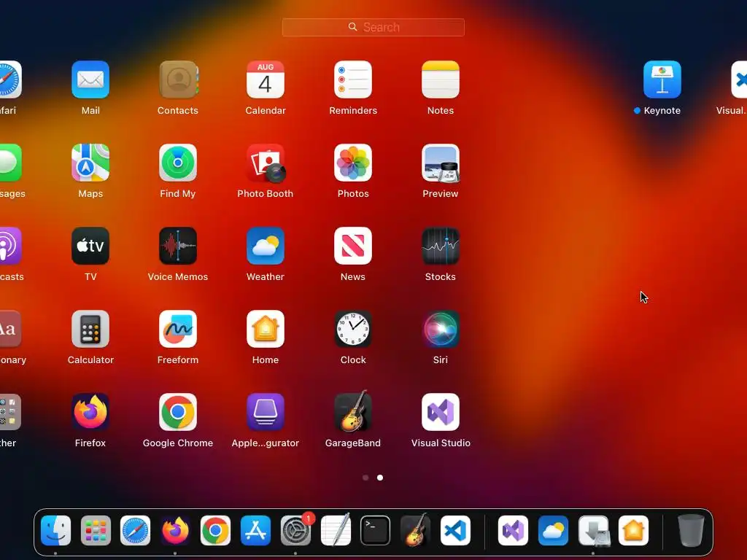Open GarageBand from the Launchpad grid
The height and width of the screenshot is (560, 747).
(353, 411)
